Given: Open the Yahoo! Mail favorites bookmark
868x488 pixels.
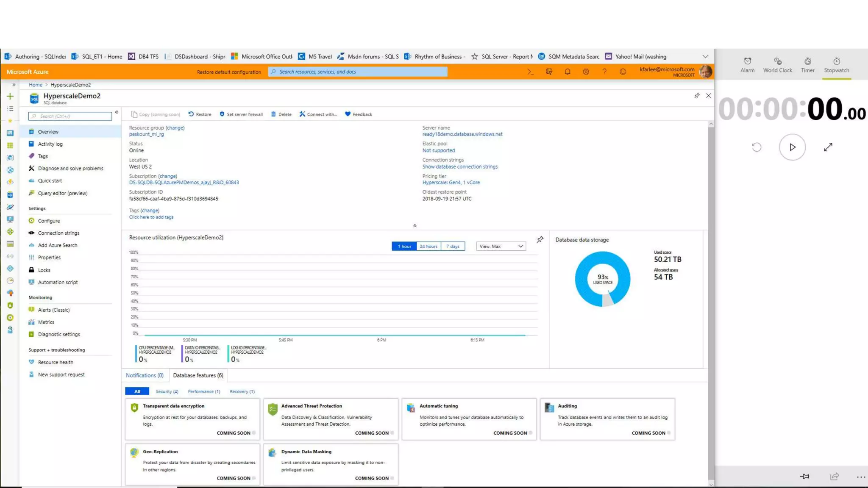Looking at the screenshot, I should (636, 56).
